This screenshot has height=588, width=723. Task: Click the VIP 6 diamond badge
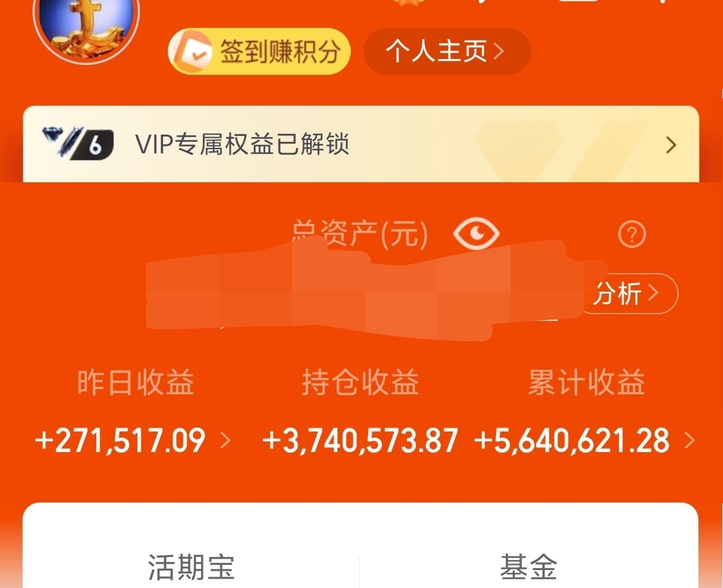78,143
